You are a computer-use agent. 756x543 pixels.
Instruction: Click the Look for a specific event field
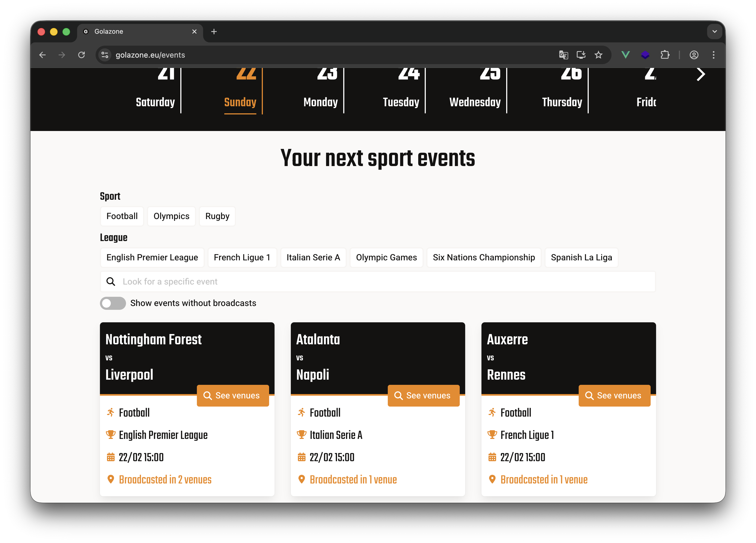(378, 282)
